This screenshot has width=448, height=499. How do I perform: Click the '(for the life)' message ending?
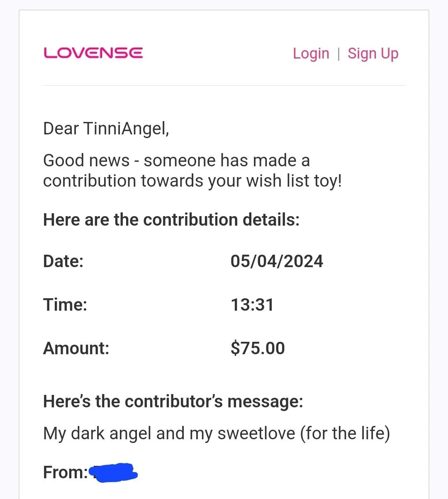click(x=345, y=433)
